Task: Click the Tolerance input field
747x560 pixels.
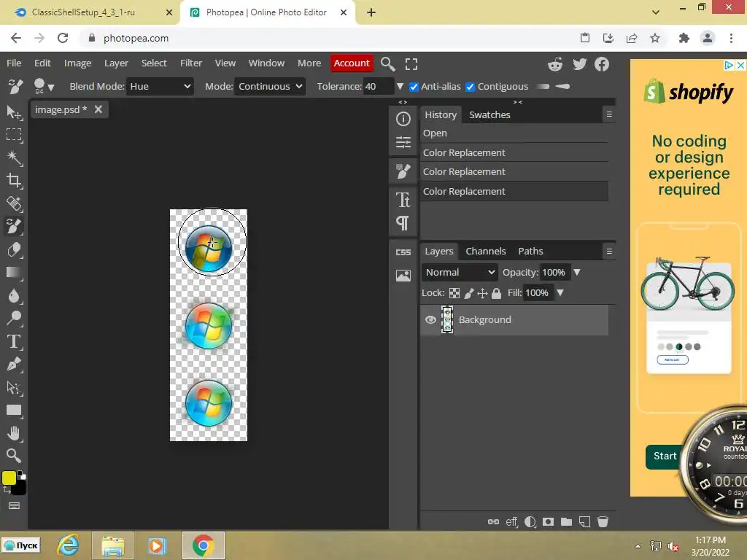Action: coord(379,86)
